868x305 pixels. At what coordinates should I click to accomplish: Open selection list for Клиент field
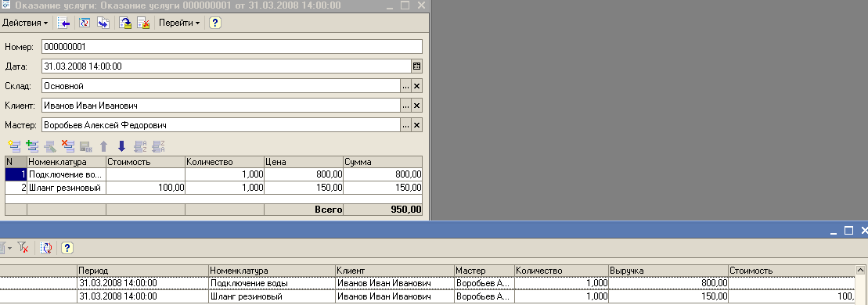click(405, 105)
